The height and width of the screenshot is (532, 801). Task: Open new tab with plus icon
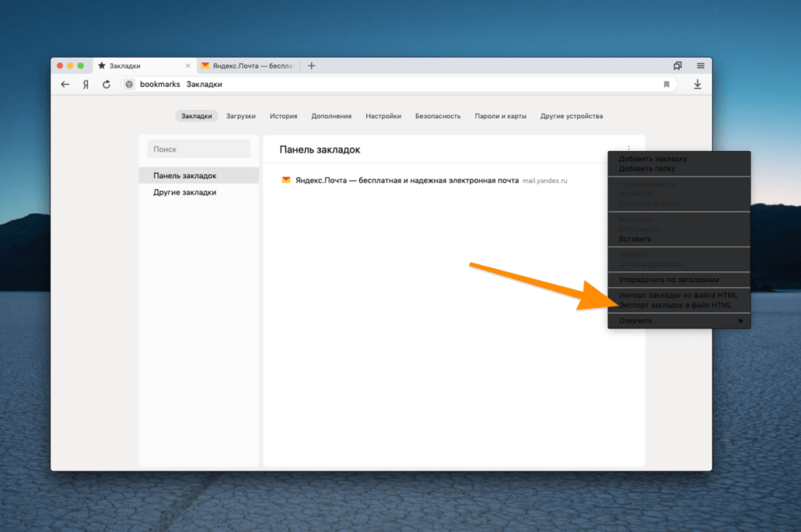tap(311, 66)
